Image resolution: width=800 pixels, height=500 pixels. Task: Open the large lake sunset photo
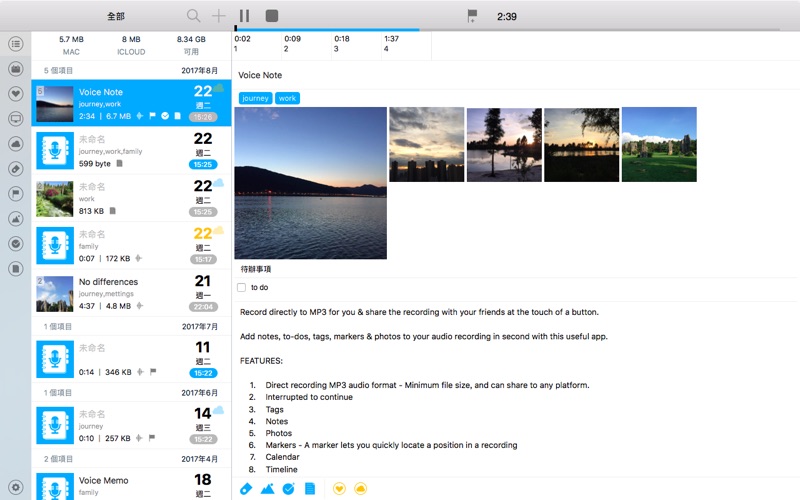(x=310, y=183)
